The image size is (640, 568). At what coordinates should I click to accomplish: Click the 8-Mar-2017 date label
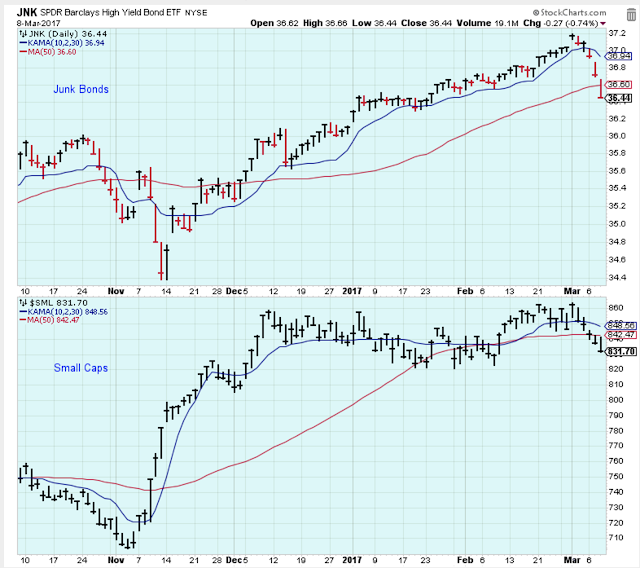(x=38, y=24)
